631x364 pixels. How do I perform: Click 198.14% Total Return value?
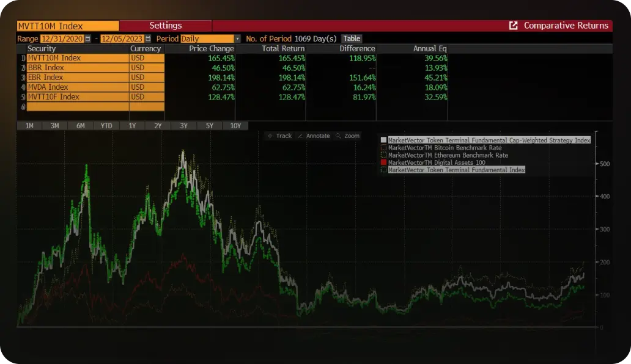(292, 78)
